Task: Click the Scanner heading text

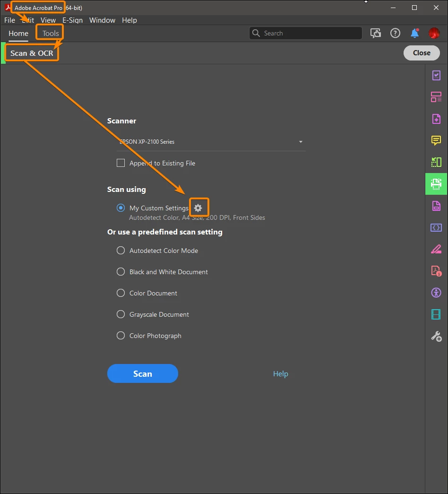Action: point(121,121)
